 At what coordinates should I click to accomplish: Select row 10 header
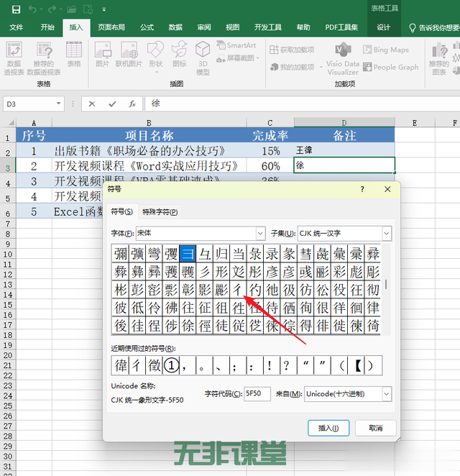click(8, 254)
